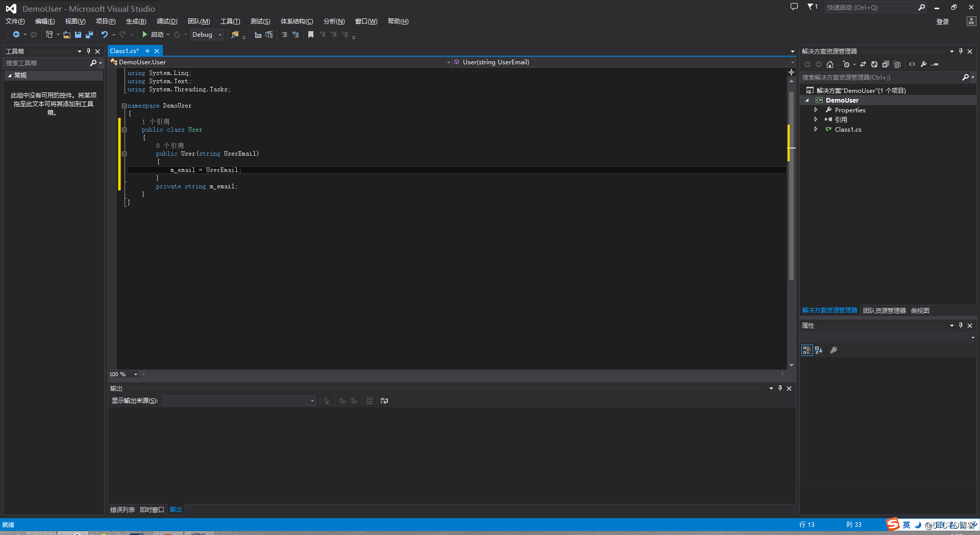The image size is (980, 535).
Task: Toggle Preview Selected Items icon in Solution Explorer
Action: pos(935,64)
